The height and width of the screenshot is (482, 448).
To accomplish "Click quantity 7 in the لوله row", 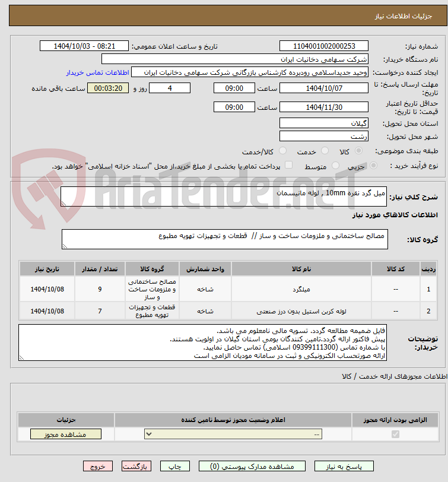I will (x=100, y=311).
